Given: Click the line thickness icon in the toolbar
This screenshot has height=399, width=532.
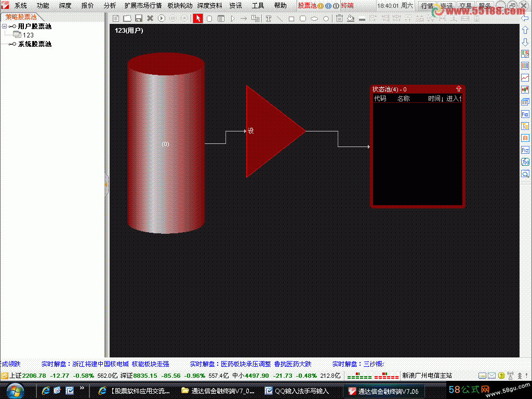Looking at the screenshot, I should (362, 19).
